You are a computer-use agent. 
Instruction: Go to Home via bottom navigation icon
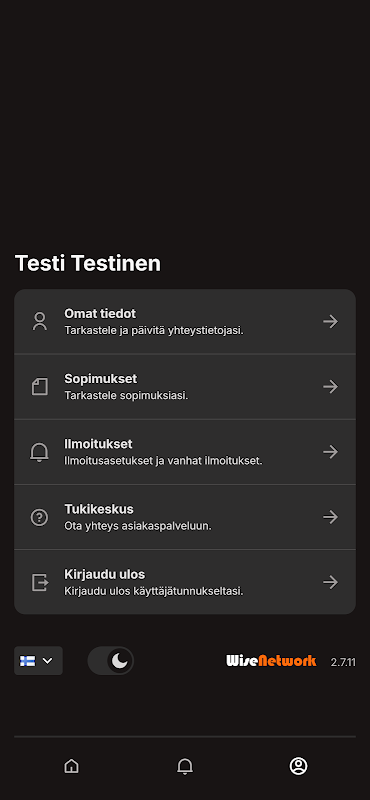pos(71,766)
